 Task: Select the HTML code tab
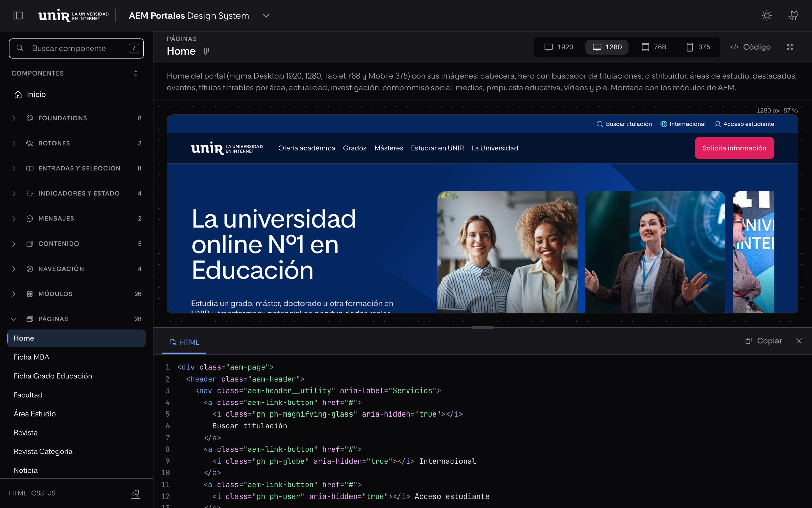click(x=184, y=342)
